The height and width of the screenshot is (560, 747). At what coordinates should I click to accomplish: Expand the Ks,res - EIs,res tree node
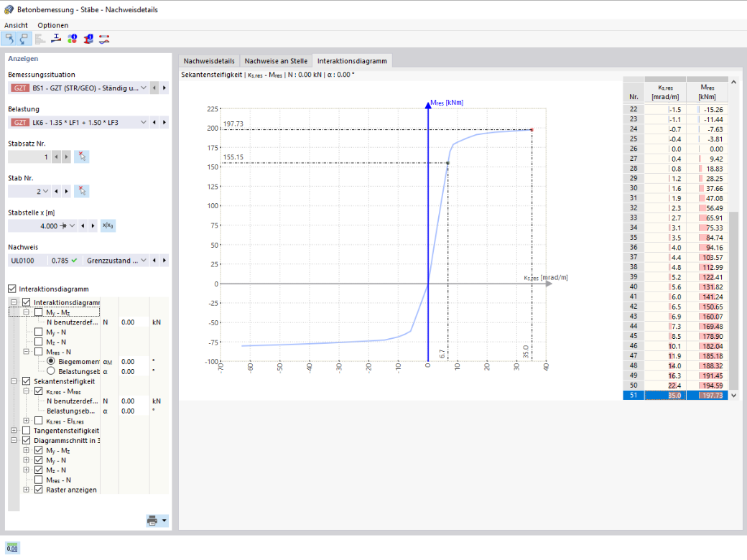coord(26,421)
